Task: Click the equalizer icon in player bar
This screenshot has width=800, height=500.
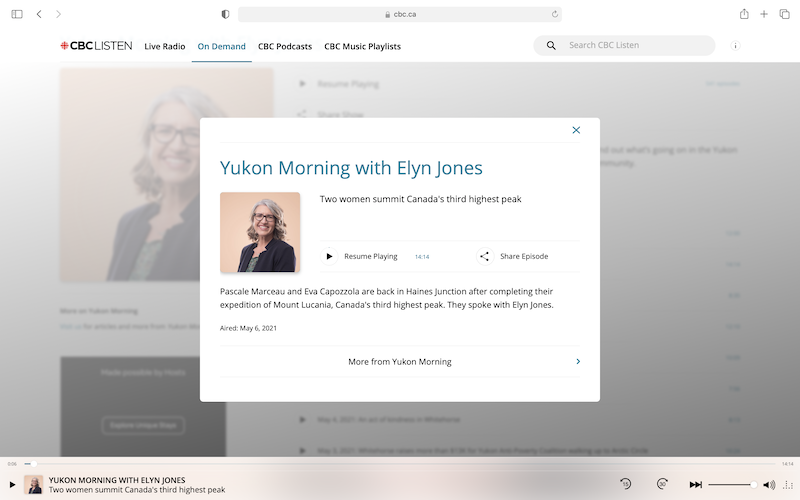Action: point(788,485)
